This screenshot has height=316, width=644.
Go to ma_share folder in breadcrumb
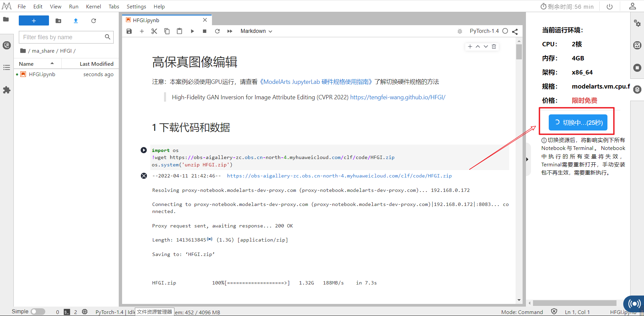[x=43, y=51]
